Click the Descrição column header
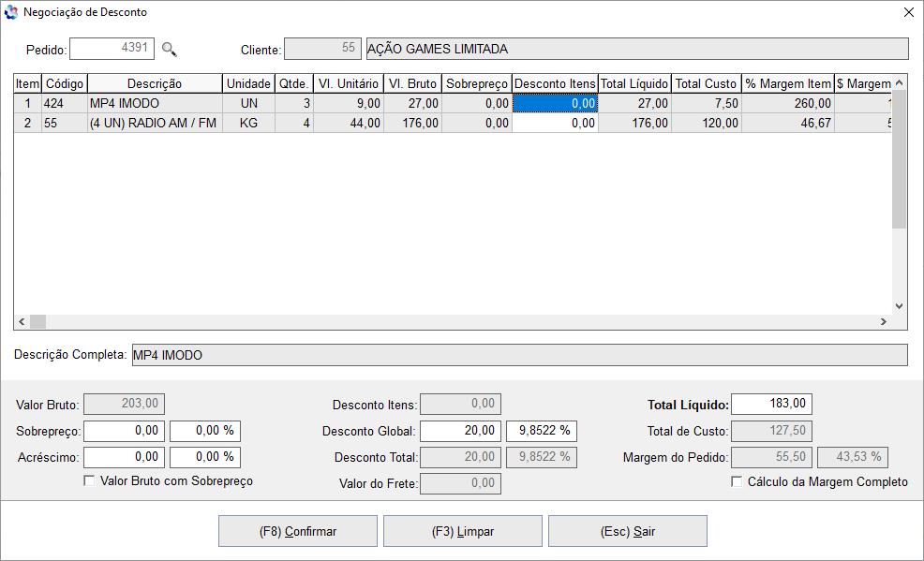Image resolution: width=924 pixels, height=561 pixels. [155, 83]
